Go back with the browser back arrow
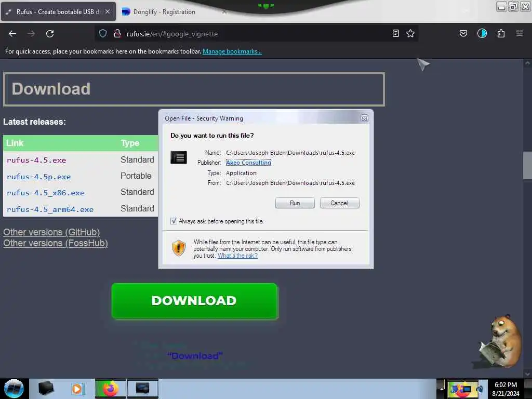The image size is (532, 399). [12, 34]
